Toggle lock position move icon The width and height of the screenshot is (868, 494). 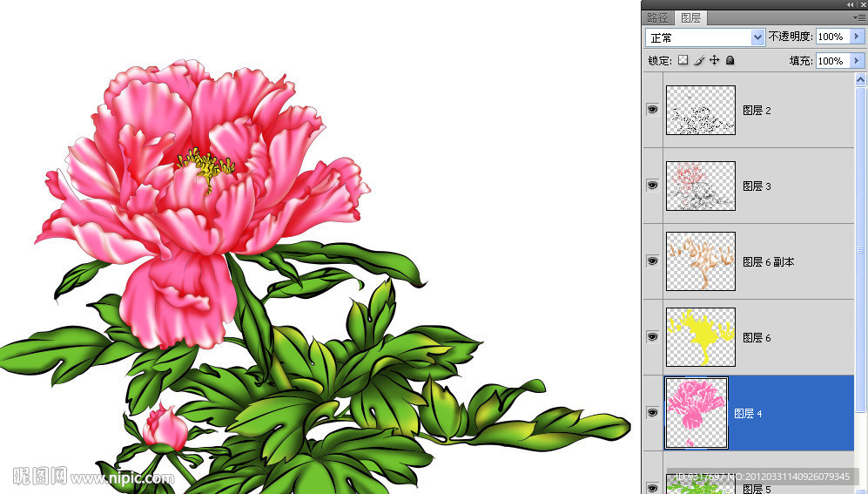coord(715,60)
